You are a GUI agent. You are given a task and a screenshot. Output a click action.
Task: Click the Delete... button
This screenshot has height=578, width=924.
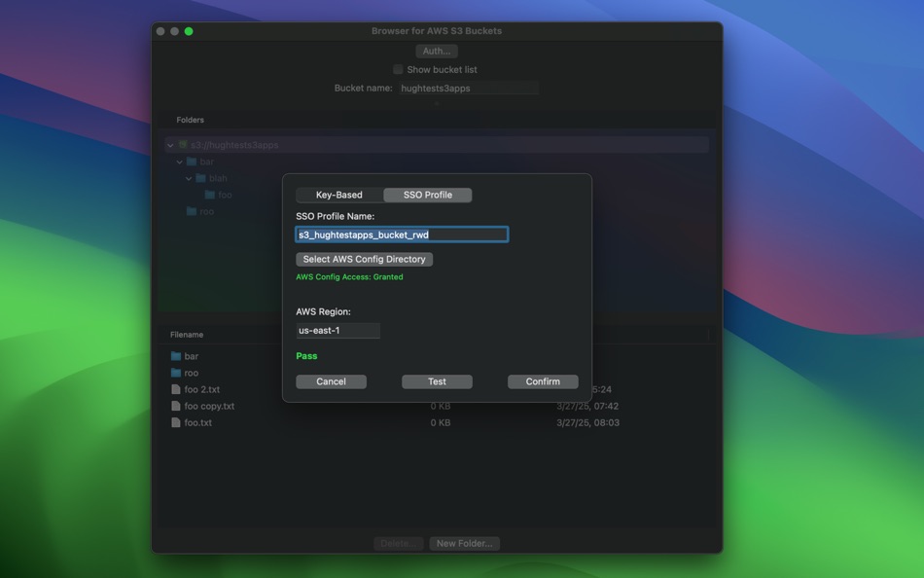[399, 543]
